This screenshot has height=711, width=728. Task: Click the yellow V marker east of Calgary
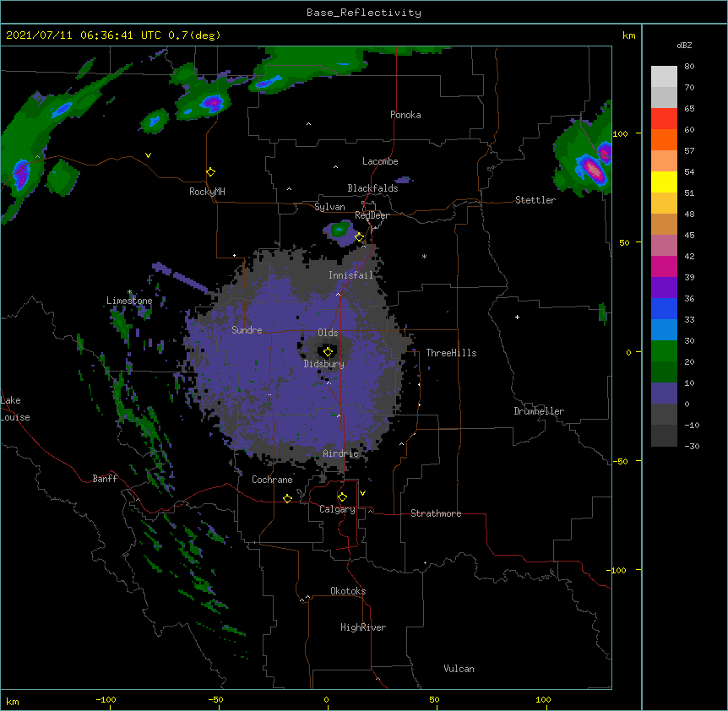(362, 493)
